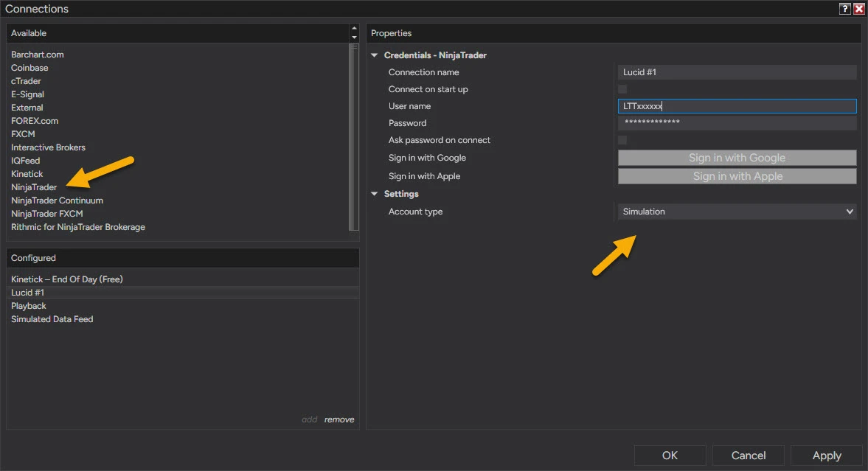Screen dimensions: 868x471
Task: Click the Sign in with Apple property label
Action: (424, 176)
